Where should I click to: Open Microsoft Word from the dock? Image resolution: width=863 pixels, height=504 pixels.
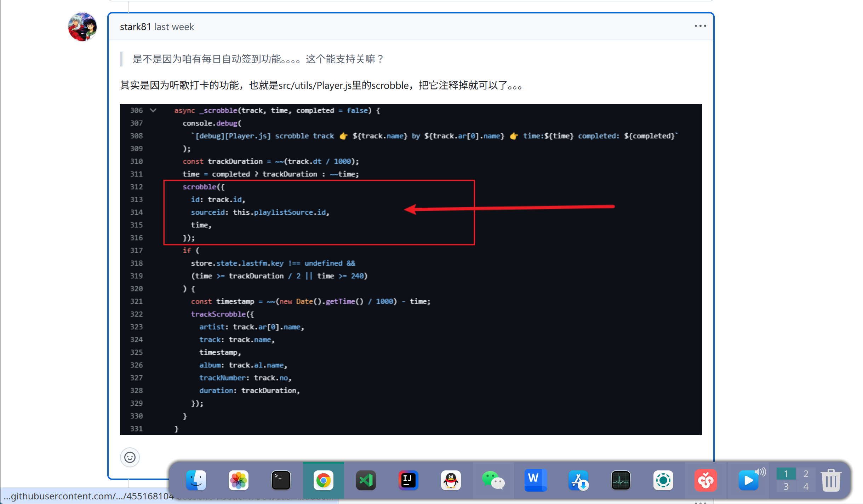tap(536, 480)
